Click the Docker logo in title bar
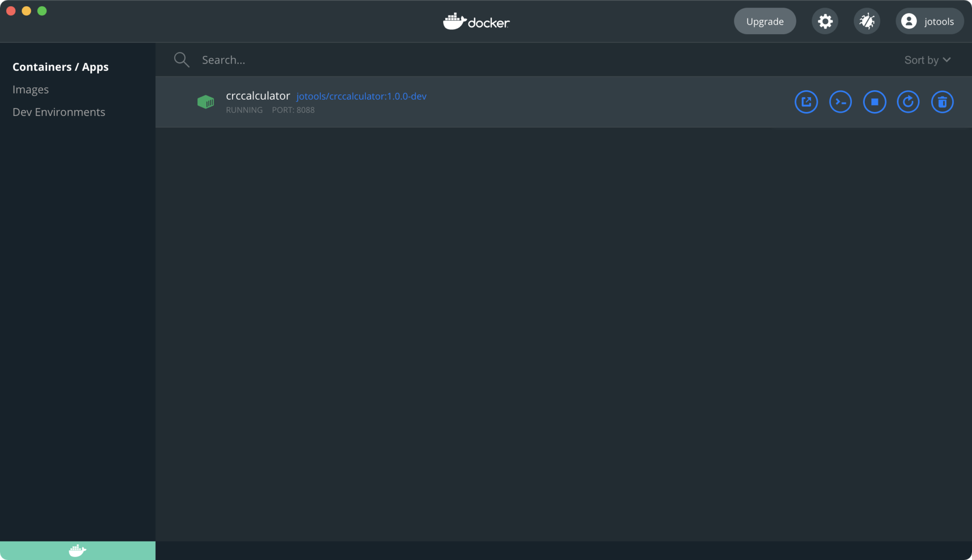Image resolution: width=972 pixels, height=560 pixels. [x=476, y=21]
